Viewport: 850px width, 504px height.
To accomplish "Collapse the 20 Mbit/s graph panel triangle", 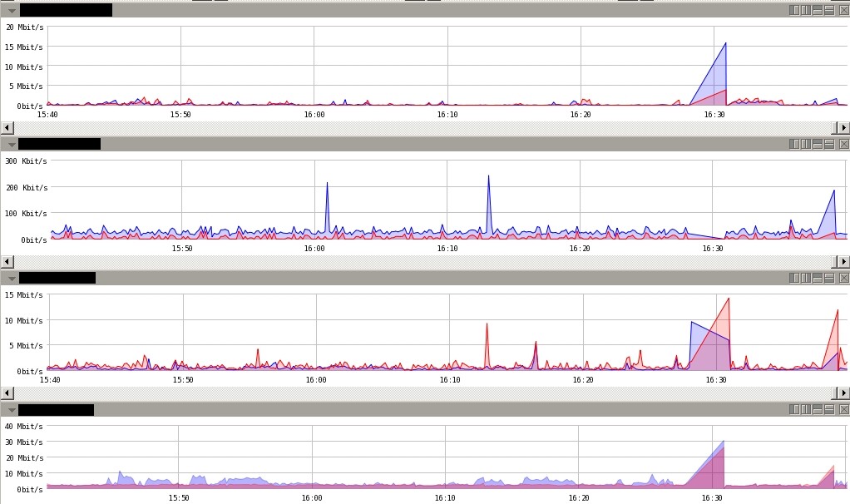I will (x=12, y=10).
